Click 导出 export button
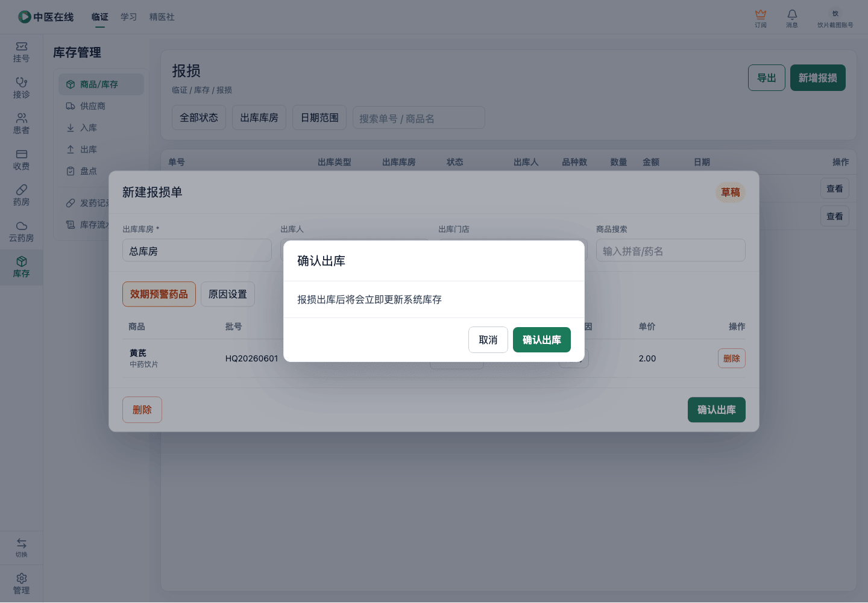Viewport: 868px width, 603px height. pyautogui.click(x=767, y=78)
